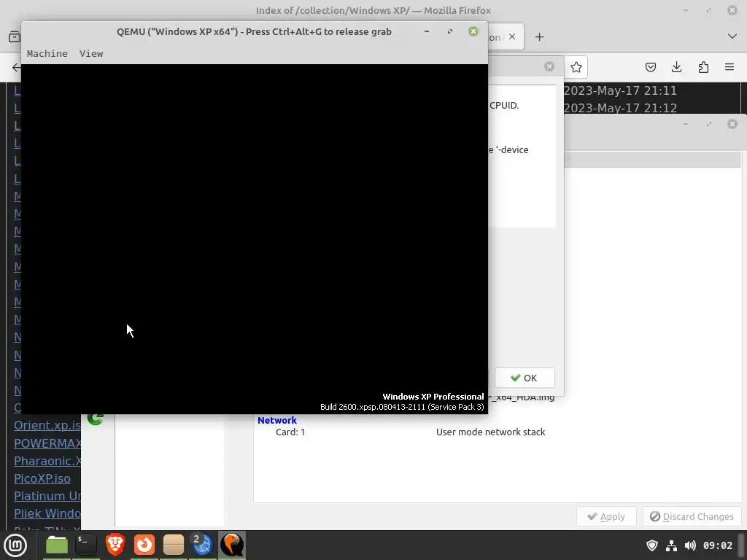Open the green Files folder in taskbar
Image resolution: width=747 pixels, height=560 pixels.
(57, 545)
